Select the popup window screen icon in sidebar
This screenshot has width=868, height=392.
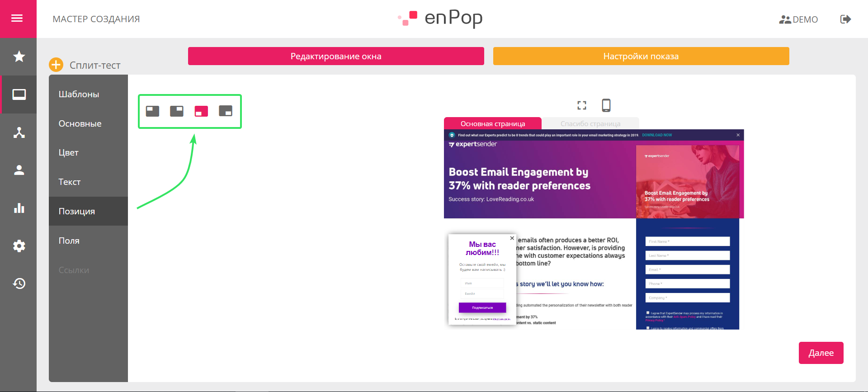click(19, 94)
